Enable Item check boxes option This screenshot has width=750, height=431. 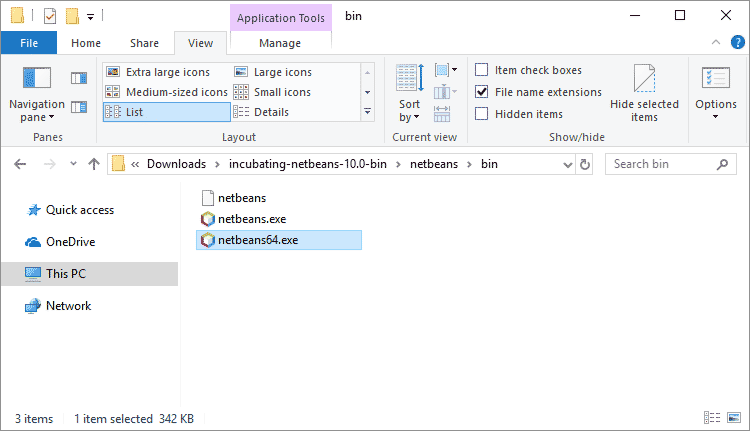click(x=482, y=70)
